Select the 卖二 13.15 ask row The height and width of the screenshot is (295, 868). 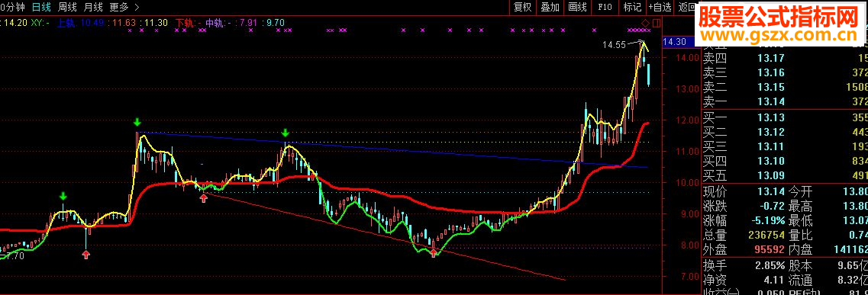coord(785,87)
